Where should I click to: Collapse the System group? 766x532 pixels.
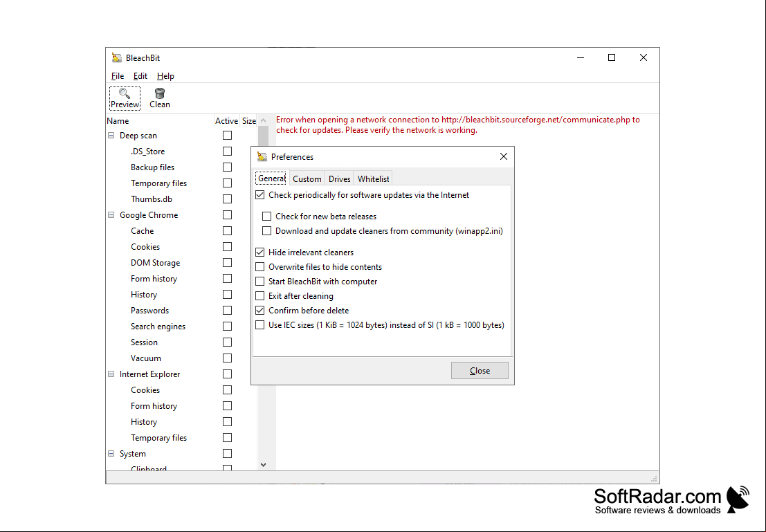coord(111,454)
